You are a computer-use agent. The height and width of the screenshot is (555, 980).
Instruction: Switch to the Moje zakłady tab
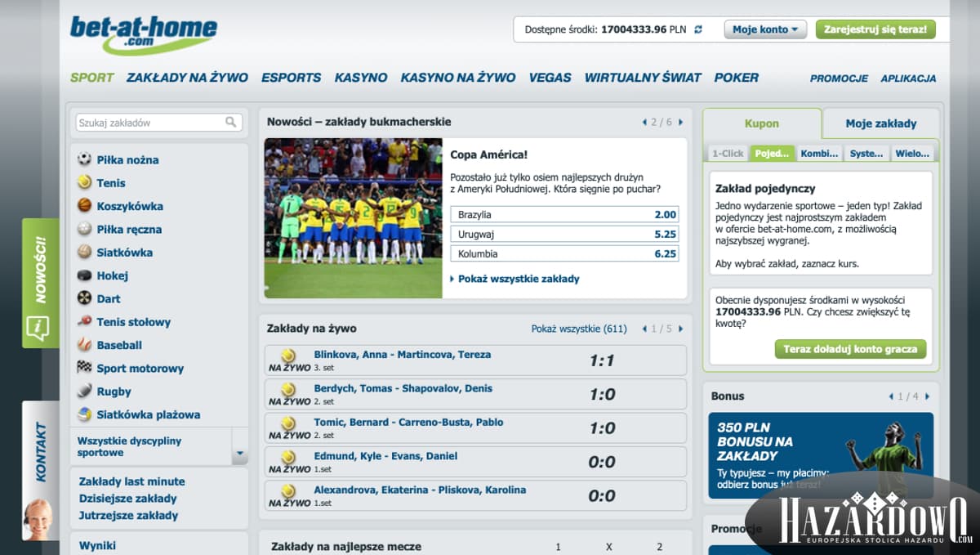[x=881, y=123]
